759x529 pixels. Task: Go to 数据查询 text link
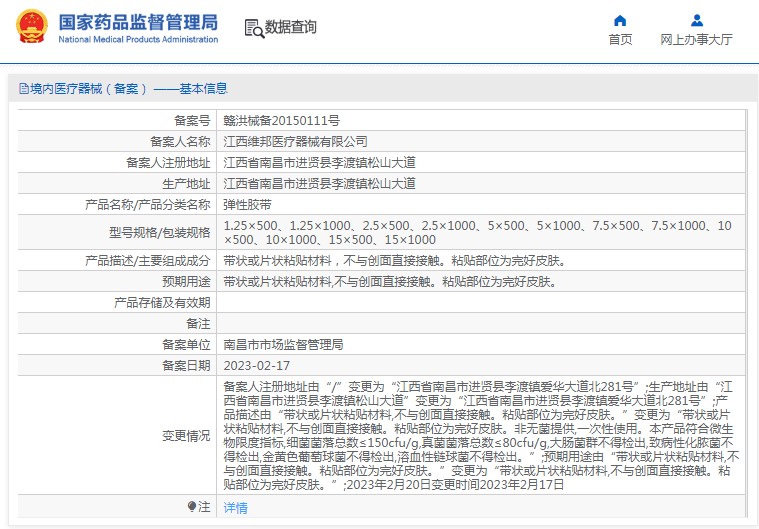click(291, 27)
